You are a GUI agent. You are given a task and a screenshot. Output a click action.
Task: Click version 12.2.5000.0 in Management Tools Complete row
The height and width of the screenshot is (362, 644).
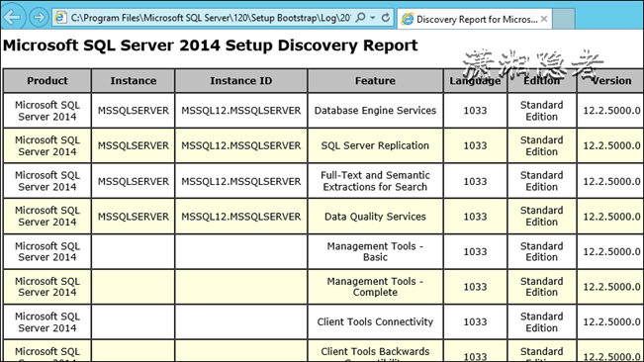611,287
